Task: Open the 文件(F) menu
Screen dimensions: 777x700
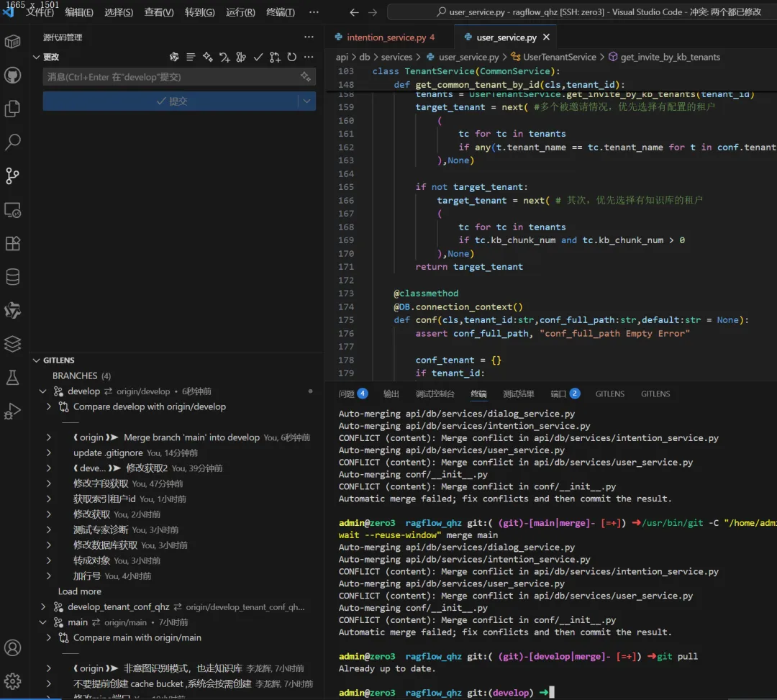Action: (x=40, y=12)
